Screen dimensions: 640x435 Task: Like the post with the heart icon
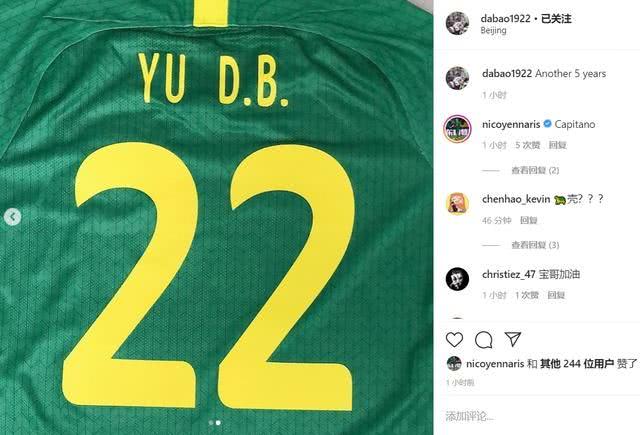(454, 340)
